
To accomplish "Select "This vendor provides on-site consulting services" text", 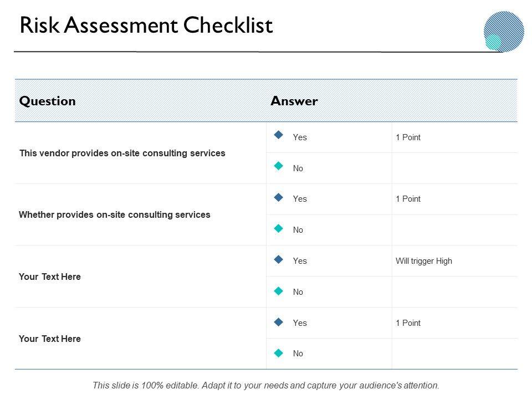I will point(122,153).
